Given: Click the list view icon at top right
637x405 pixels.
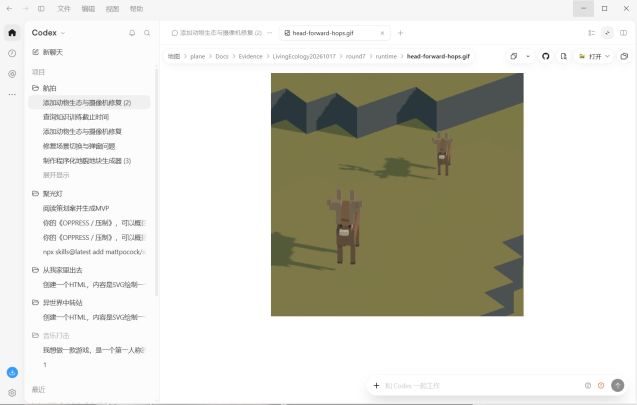Looking at the screenshot, I should pyautogui.click(x=592, y=33).
